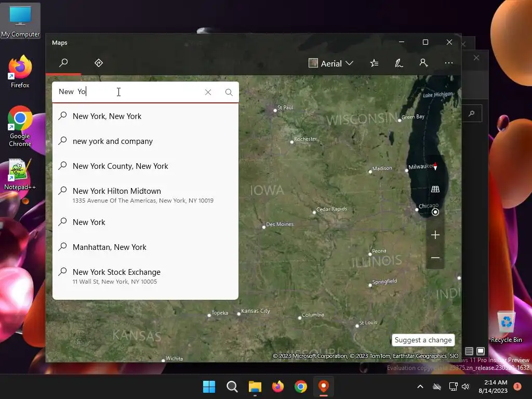Click the list view icon at bottom right
The width and height of the screenshot is (532, 399).
coord(469,351)
